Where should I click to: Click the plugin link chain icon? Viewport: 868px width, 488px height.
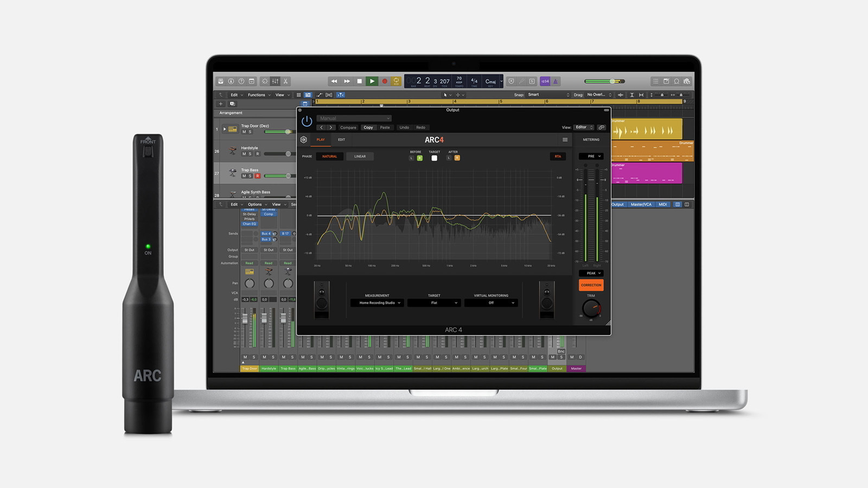[x=601, y=127]
